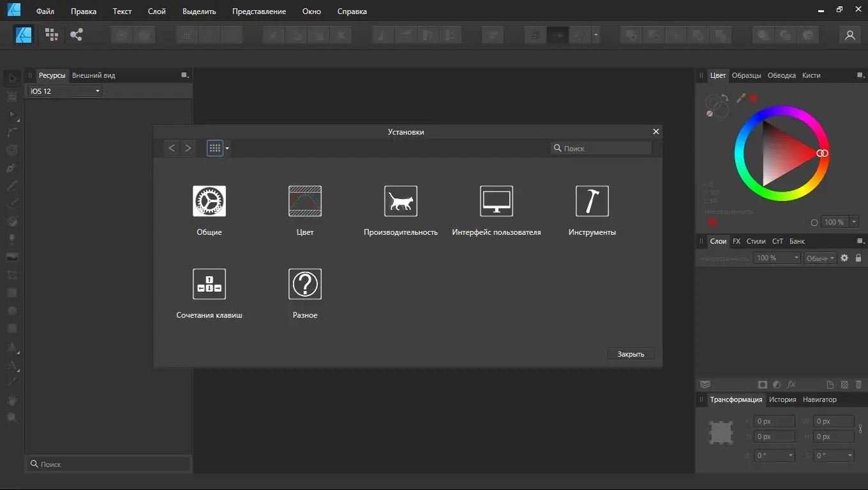Screen dimensions: 868x490
Task: Open Сочетания клавиш keyboard shortcuts preferences
Action: tap(209, 293)
